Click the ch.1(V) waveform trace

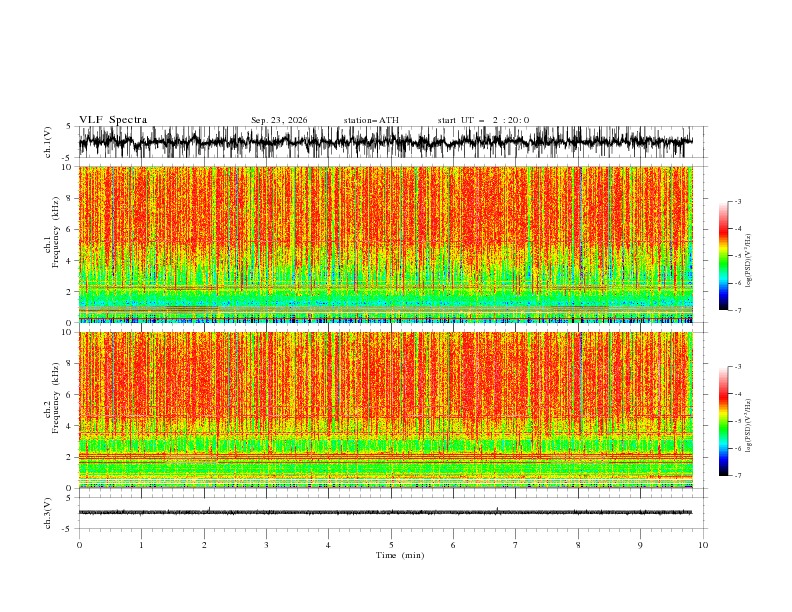click(386, 142)
